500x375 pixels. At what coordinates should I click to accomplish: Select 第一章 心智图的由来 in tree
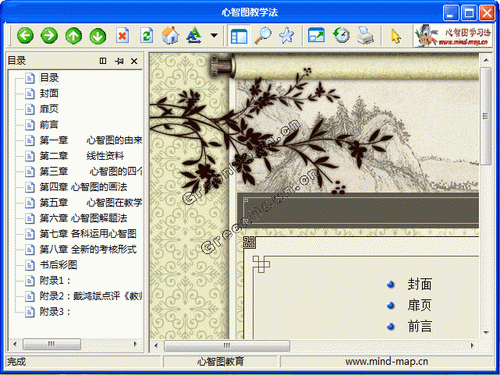(91, 140)
